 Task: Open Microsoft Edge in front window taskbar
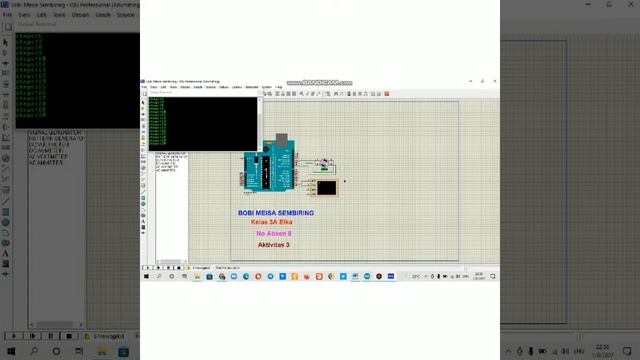pos(246,276)
